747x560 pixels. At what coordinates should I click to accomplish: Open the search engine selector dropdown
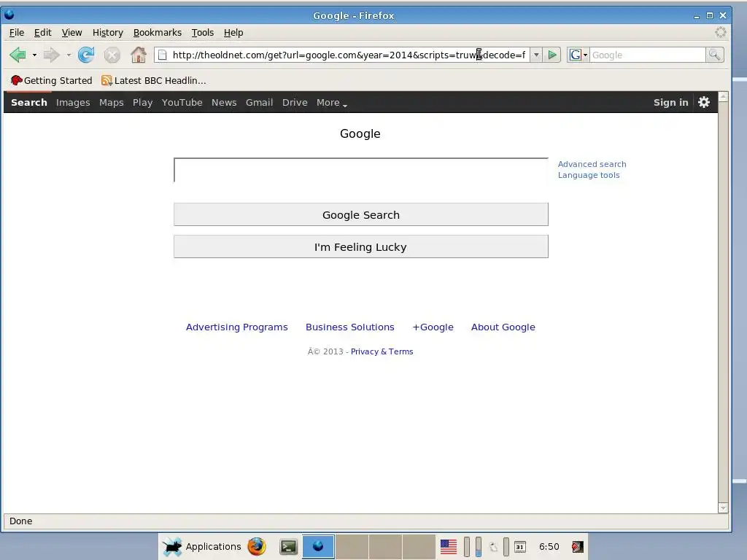tap(578, 55)
